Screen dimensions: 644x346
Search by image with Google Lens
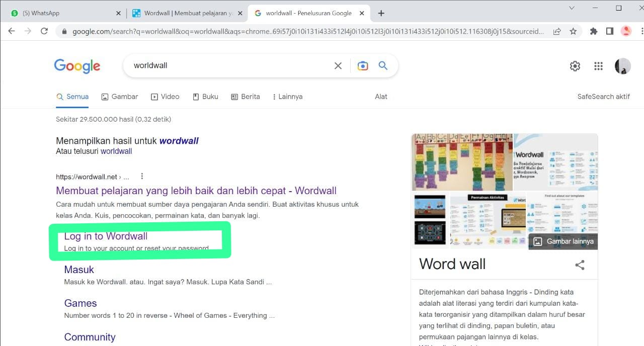tap(363, 66)
